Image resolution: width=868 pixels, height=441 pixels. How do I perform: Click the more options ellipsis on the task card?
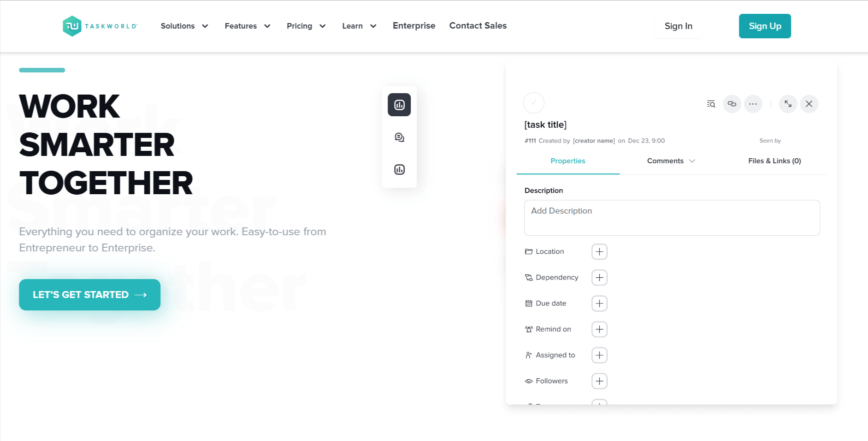[753, 104]
